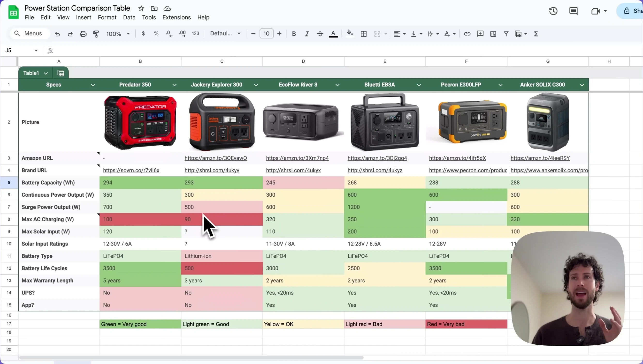Click the horizontal scrollbar at the bottom
This screenshot has height=364, width=643.
(x=191, y=358)
